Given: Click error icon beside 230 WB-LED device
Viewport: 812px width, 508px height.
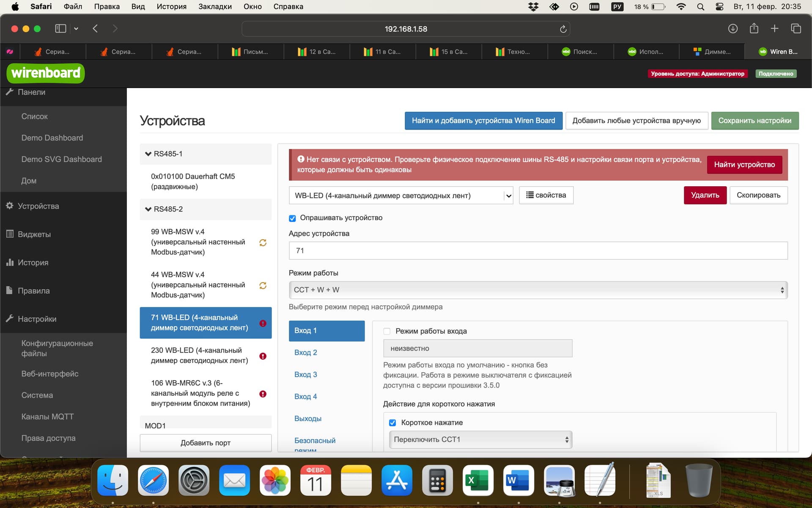Looking at the screenshot, I should point(263,356).
